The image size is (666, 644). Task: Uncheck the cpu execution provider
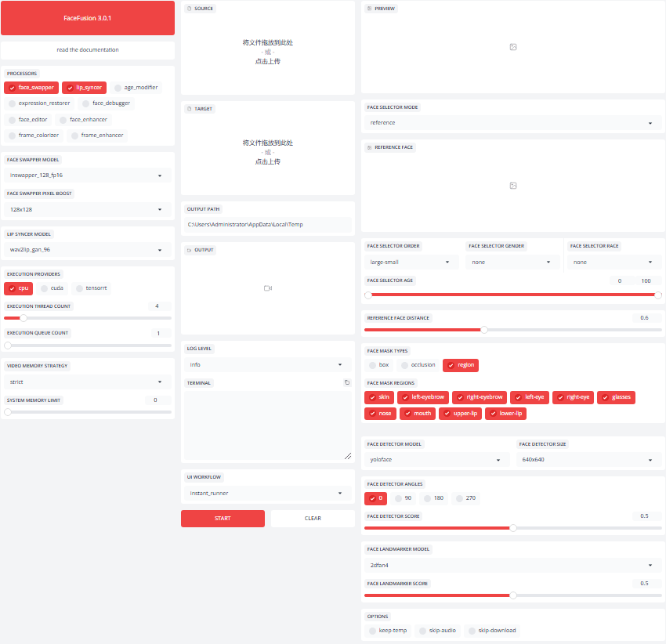(x=18, y=288)
